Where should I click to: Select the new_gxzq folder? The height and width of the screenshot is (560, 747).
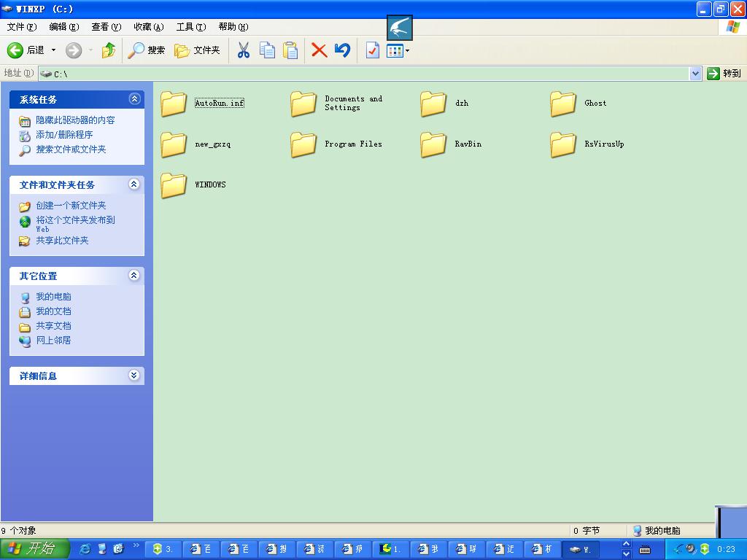[x=196, y=144]
